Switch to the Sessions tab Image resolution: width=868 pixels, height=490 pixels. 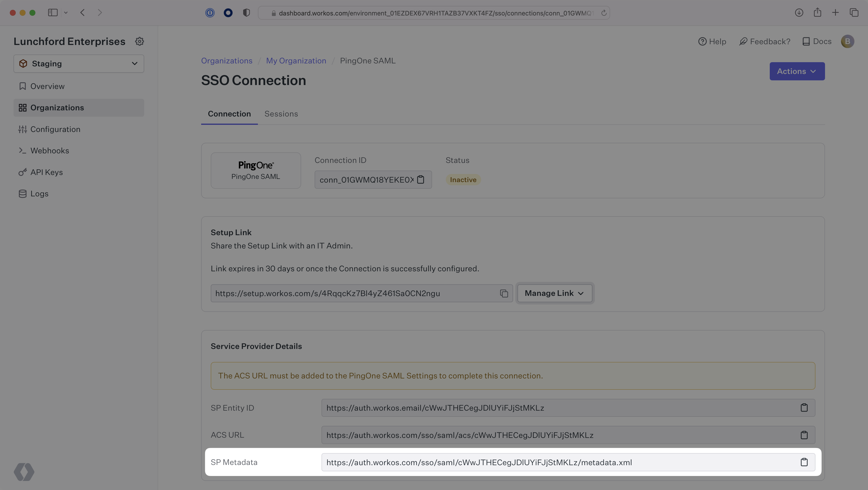[x=281, y=113]
